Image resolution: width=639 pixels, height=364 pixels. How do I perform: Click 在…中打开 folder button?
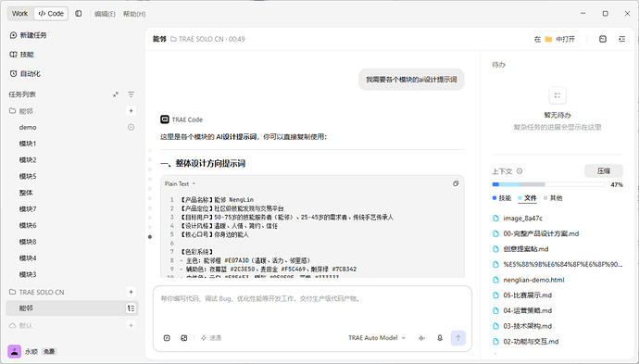554,39
